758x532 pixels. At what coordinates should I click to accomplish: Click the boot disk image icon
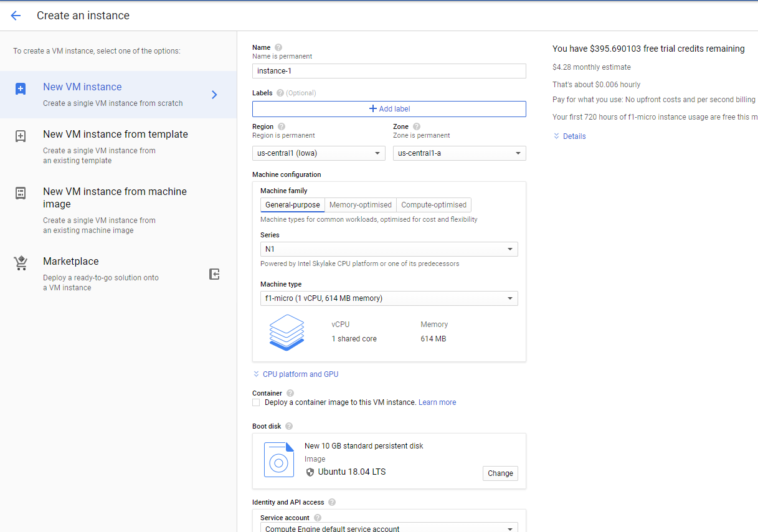point(278,460)
